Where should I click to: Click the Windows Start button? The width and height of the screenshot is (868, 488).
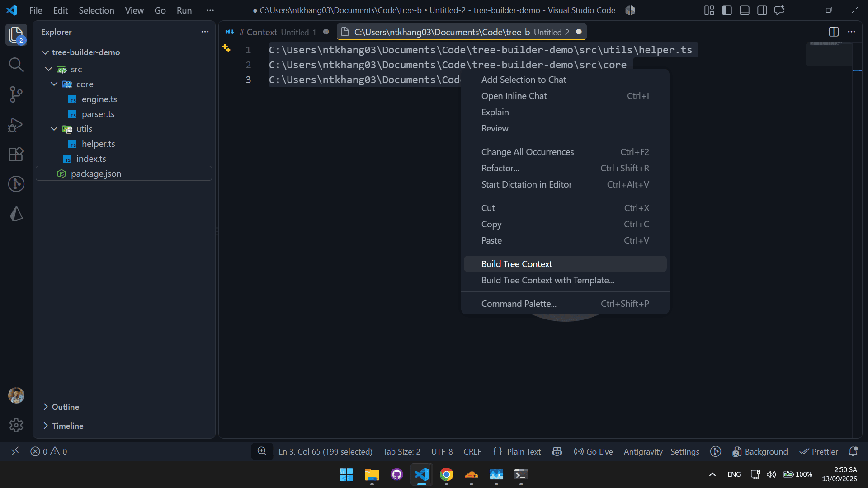point(347,474)
